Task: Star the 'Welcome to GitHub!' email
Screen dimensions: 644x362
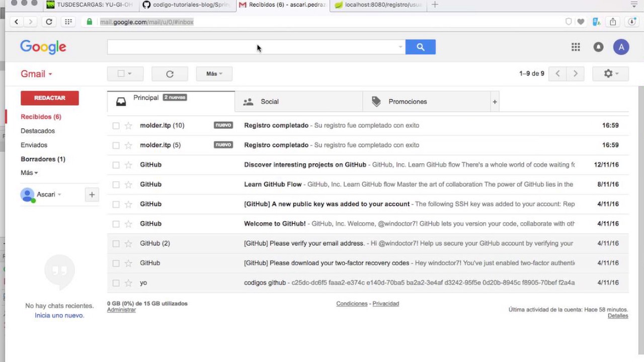Action: (128, 224)
